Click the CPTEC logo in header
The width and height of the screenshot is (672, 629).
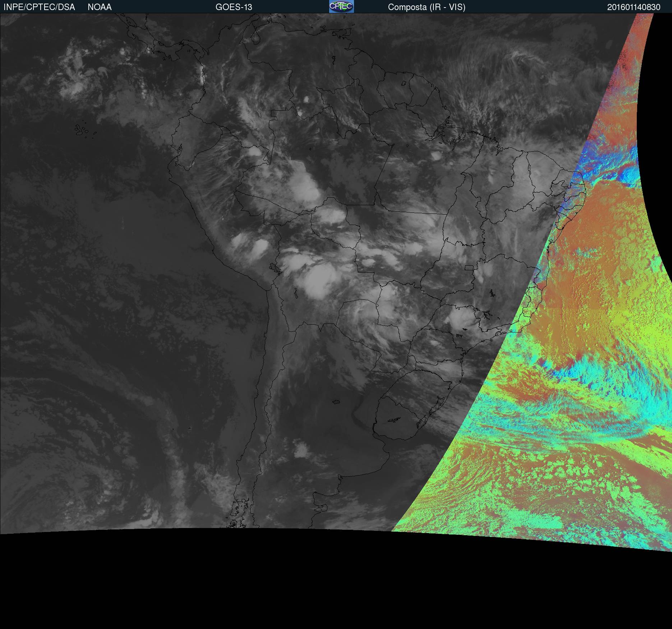pos(341,6)
